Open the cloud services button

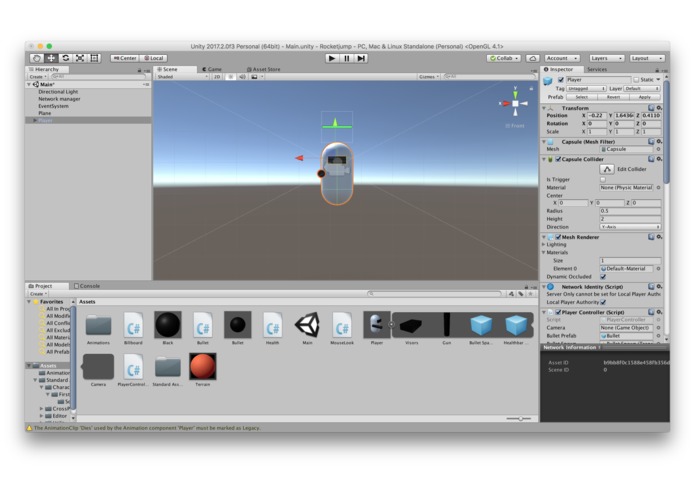[532, 58]
